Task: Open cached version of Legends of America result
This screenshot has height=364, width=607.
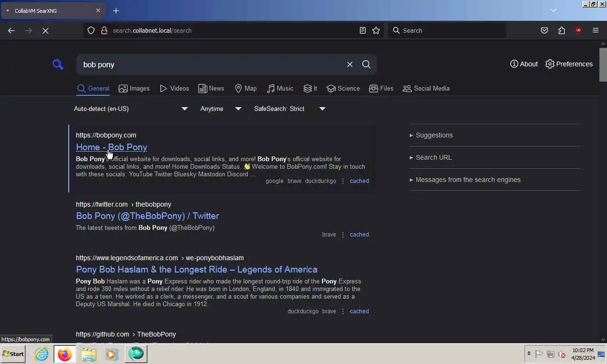Action: point(359,311)
